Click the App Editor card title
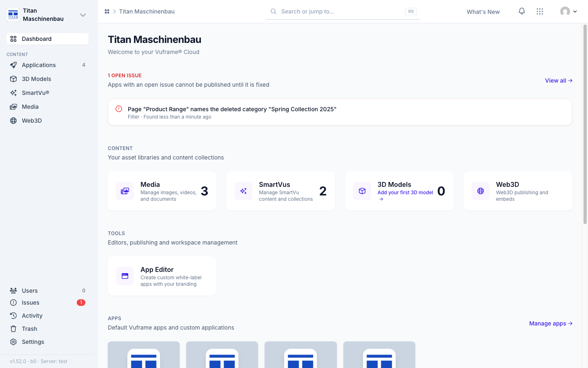The height and width of the screenshot is (368, 588). tap(157, 269)
